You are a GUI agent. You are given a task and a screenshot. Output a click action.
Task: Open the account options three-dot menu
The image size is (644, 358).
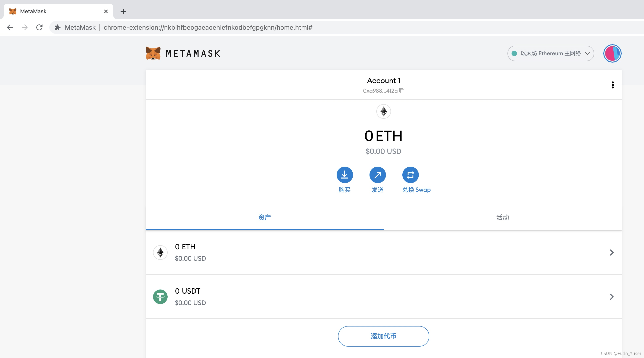[x=612, y=85]
